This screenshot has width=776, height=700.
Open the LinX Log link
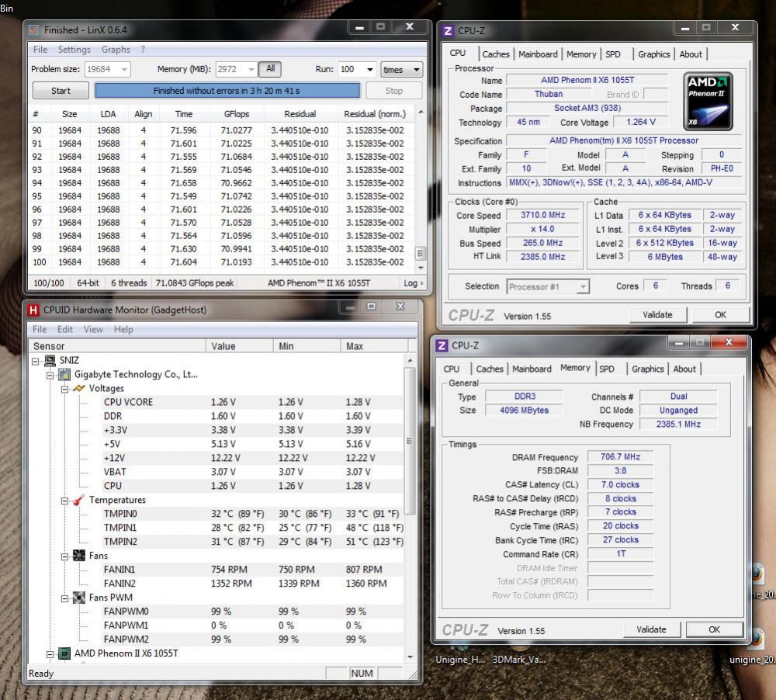point(414,283)
